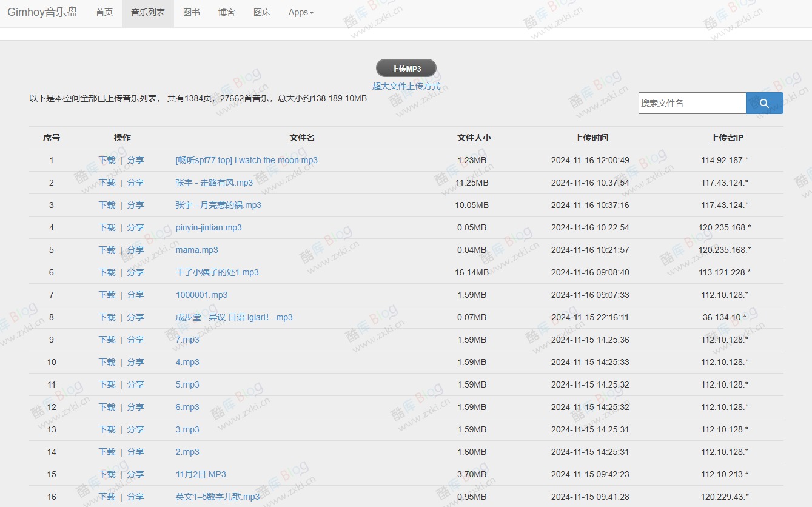Download the 11月2日.MP3 file

[107, 474]
